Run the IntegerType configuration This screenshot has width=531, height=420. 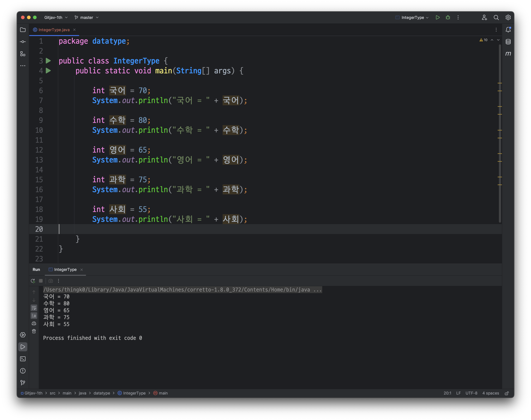438,17
